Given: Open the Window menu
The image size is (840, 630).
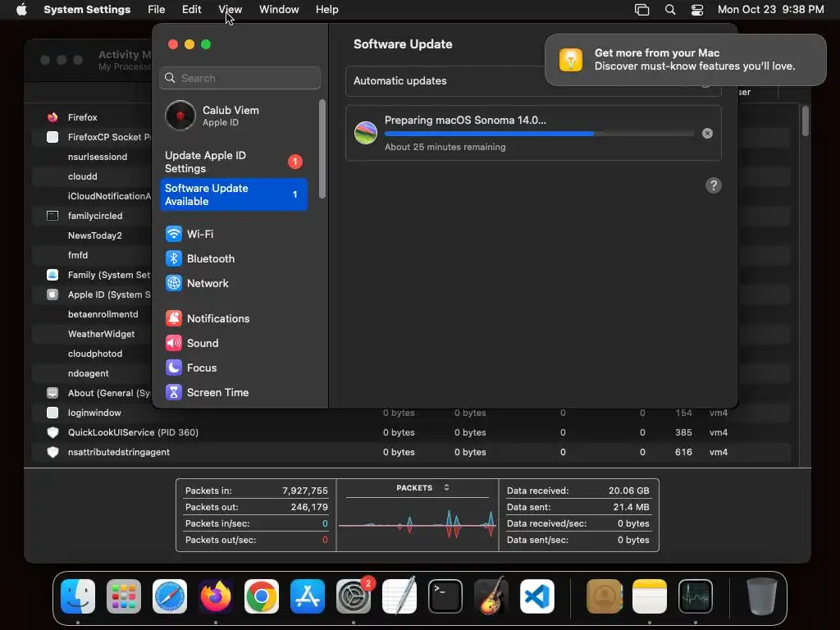Looking at the screenshot, I should 279,10.
